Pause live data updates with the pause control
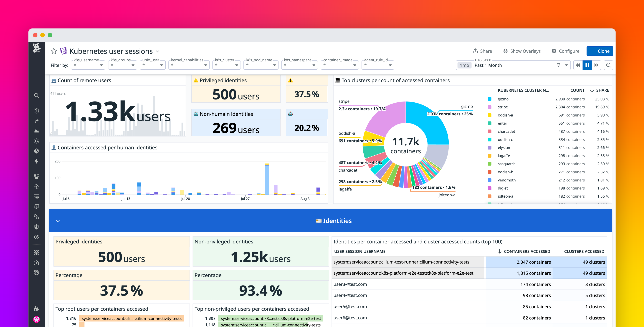The image size is (644, 327). coord(587,65)
